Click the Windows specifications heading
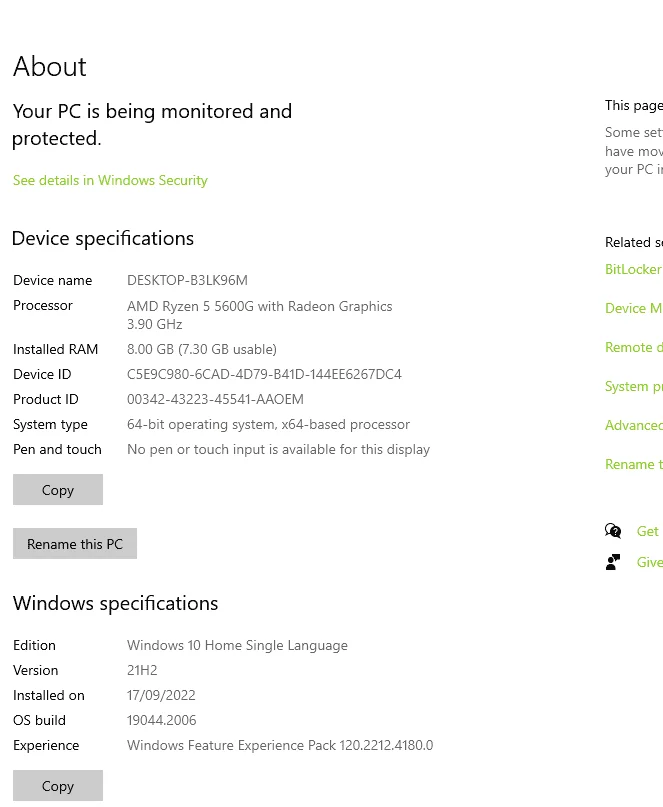The height and width of the screenshot is (807, 663). tap(115, 604)
